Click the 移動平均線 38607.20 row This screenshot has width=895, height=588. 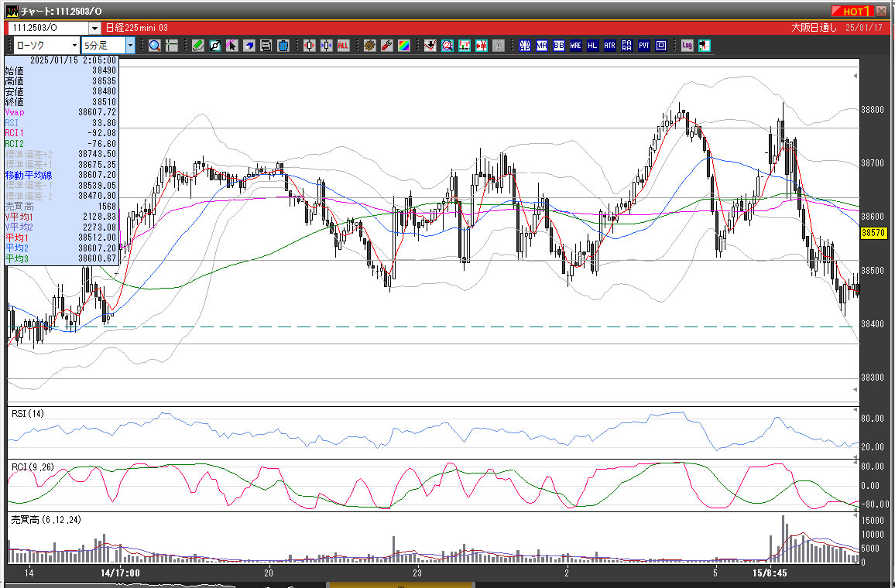tap(61, 175)
